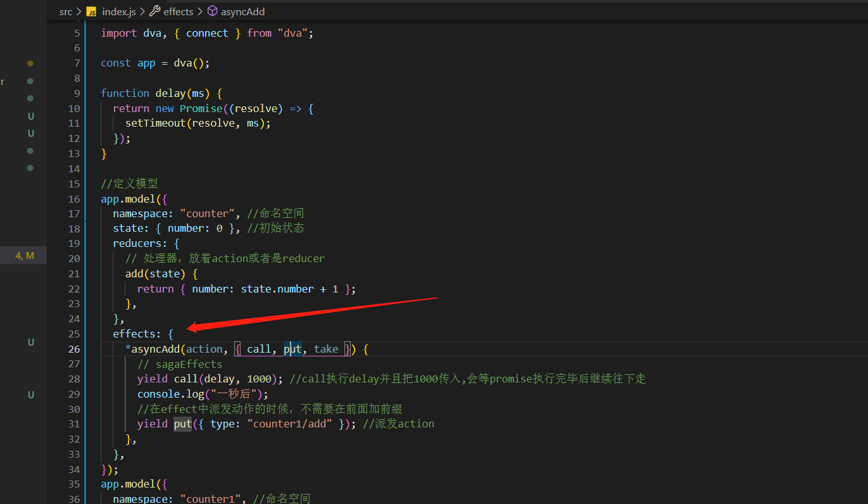The height and width of the screenshot is (504, 868).
Task: Click 'take' in destructured parameters
Action: [326, 349]
